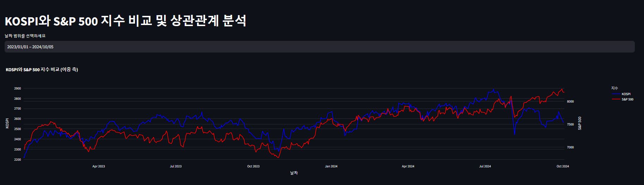This screenshot has width=644, height=185.
Task: Toggle KOSPI trace in the legend
Action: click(621, 94)
